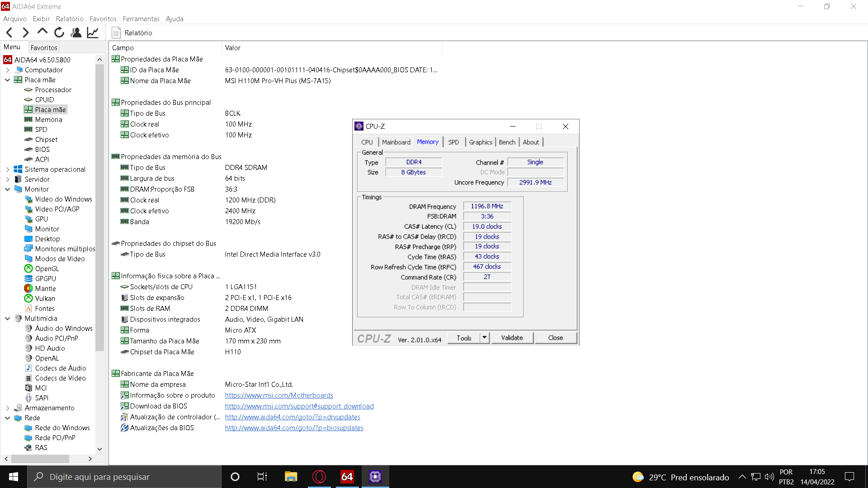Open File Explorer on the taskbar
The width and height of the screenshot is (868, 488).
291,477
